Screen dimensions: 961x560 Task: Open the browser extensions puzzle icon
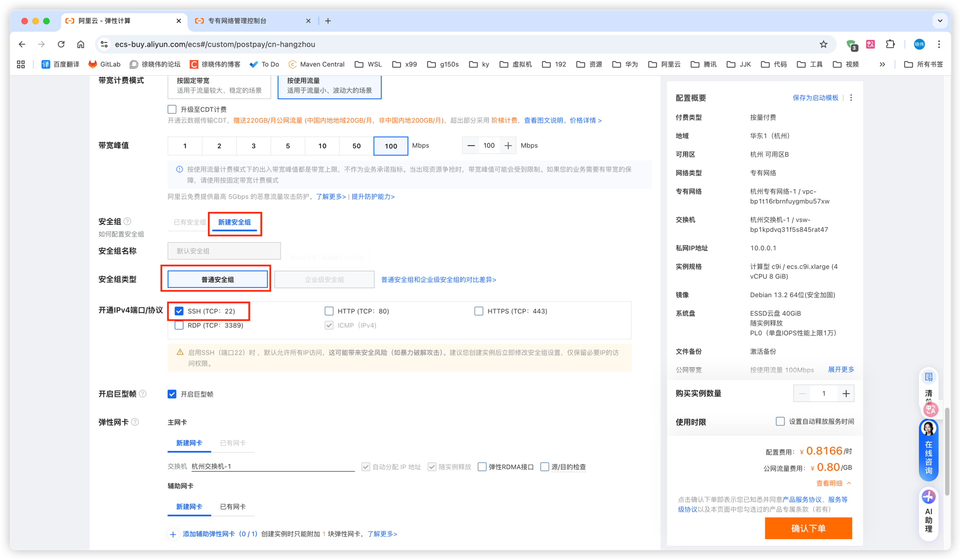pos(890,44)
